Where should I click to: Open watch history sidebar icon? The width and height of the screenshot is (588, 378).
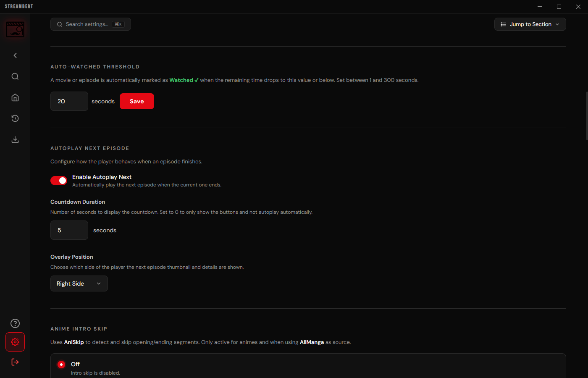coord(15,118)
